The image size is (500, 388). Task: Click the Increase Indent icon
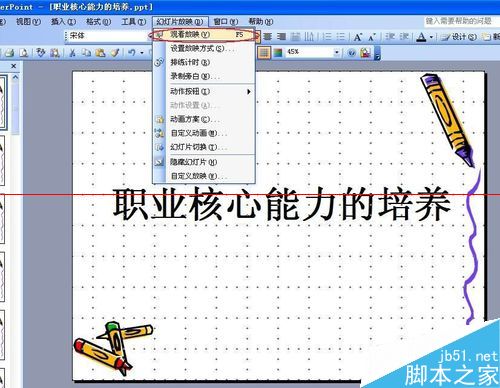[x=404, y=36]
